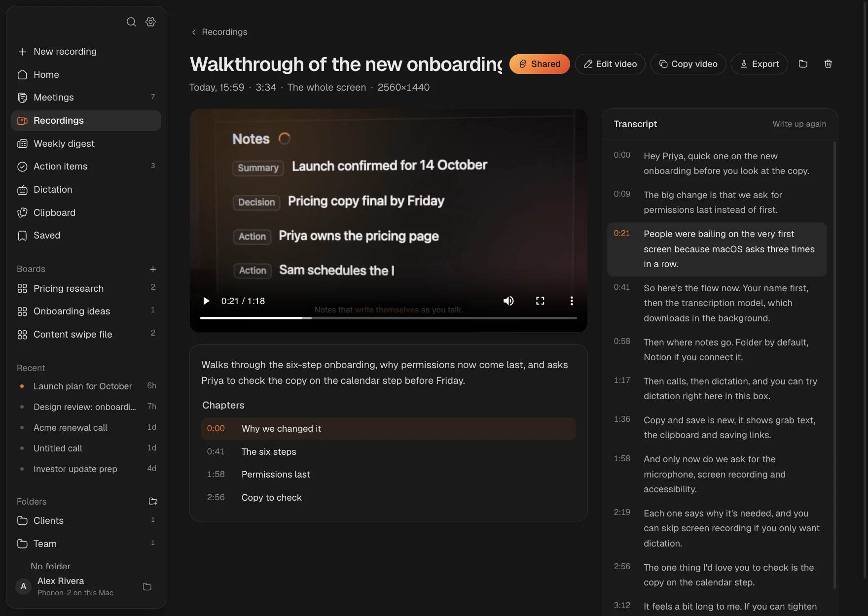Enter fullscreen video mode
Image resolution: width=868 pixels, height=616 pixels.
pyautogui.click(x=540, y=301)
